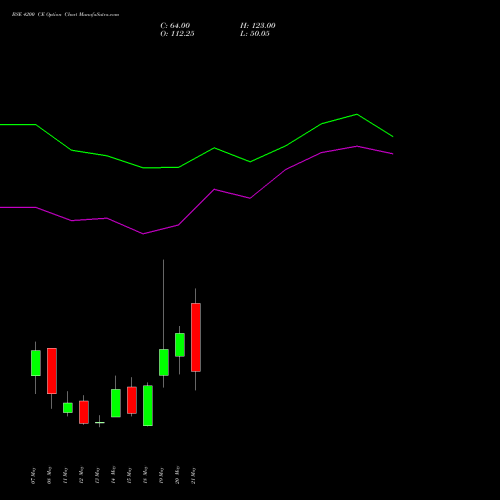The width and height of the screenshot is (500, 500).
Task: Select the 08 May date label
Action: click(x=49, y=476)
